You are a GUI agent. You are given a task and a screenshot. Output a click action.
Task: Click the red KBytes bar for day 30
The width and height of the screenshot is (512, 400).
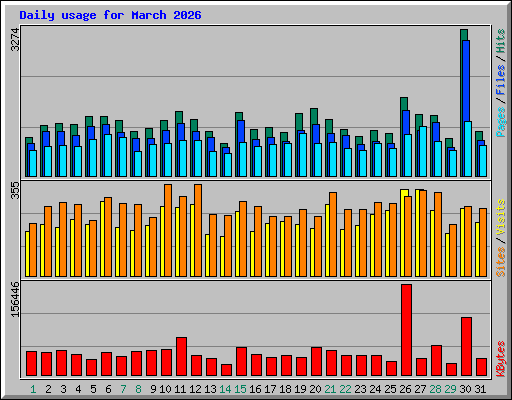coord(466,347)
